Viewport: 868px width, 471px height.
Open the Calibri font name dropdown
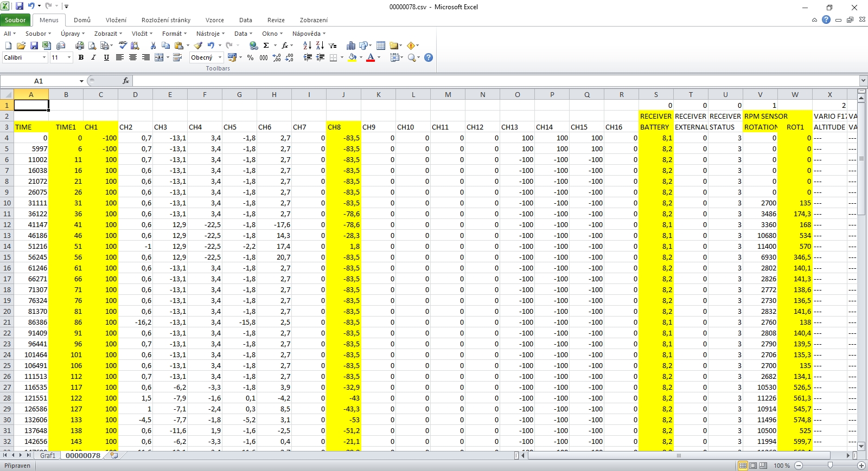[x=44, y=57]
